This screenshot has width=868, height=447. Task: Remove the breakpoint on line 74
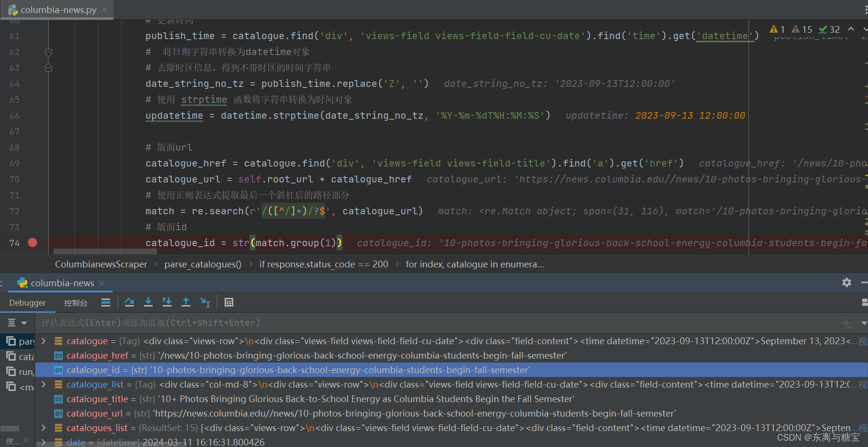pyautogui.click(x=32, y=243)
